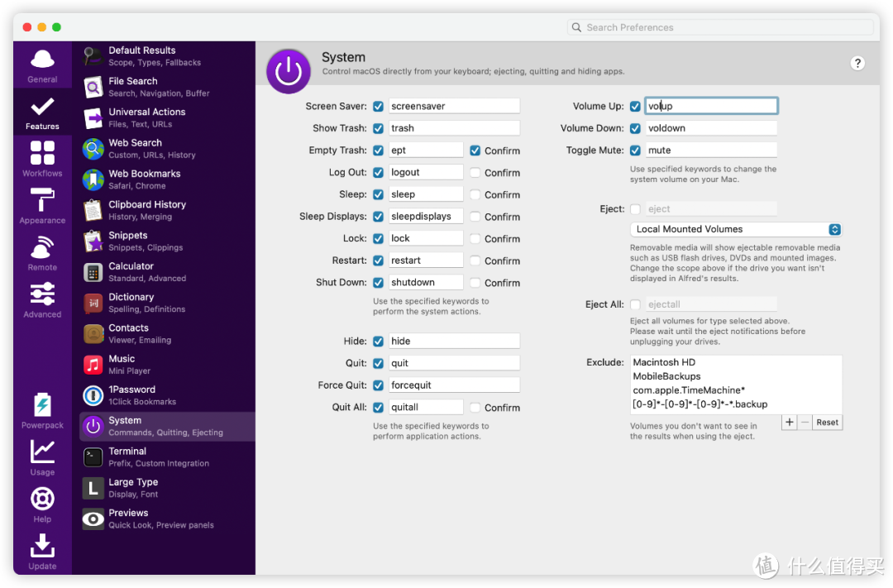Image resolution: width=893 pixels, height=588 pixels.
Task: Toggle the Volume Down keyword checkbox
Action: 635,128
